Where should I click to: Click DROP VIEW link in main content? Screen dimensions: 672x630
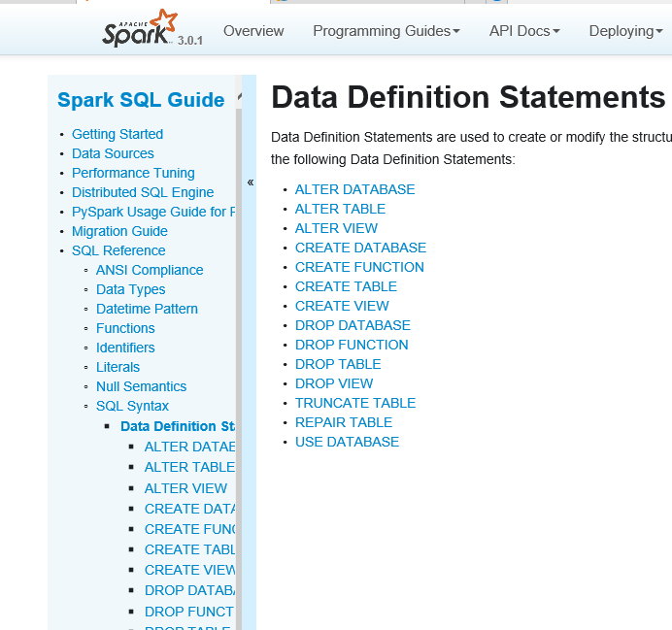tap(334, 383)
